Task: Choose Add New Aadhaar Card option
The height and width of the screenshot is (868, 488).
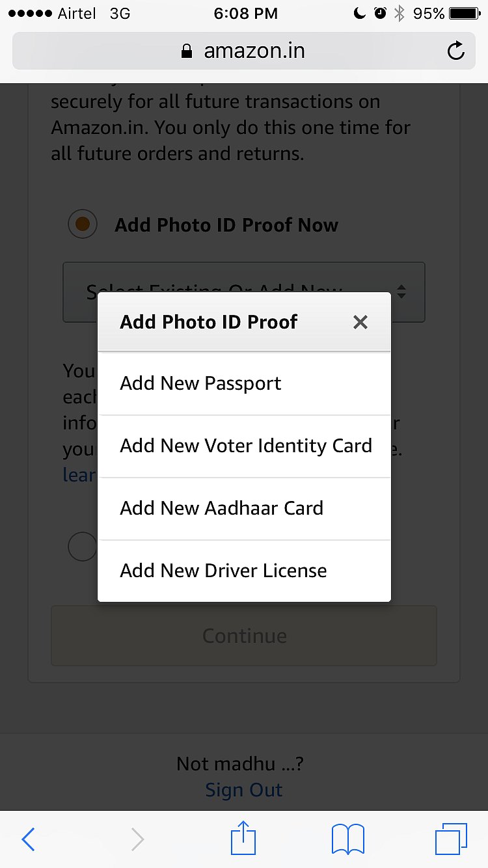Action: coord(244,508)
